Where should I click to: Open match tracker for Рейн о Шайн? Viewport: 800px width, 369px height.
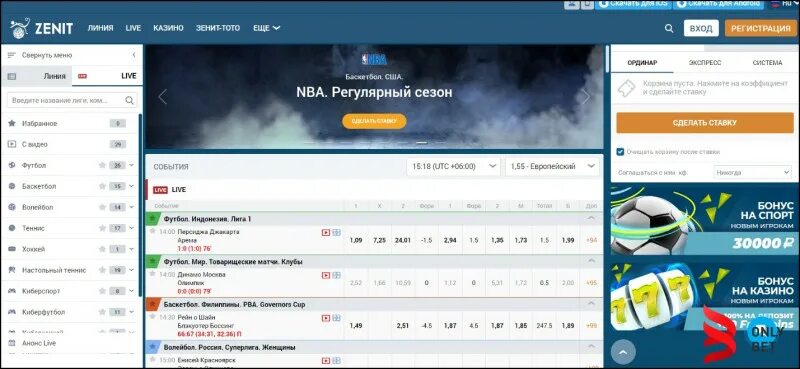click(x=336, y=318)
